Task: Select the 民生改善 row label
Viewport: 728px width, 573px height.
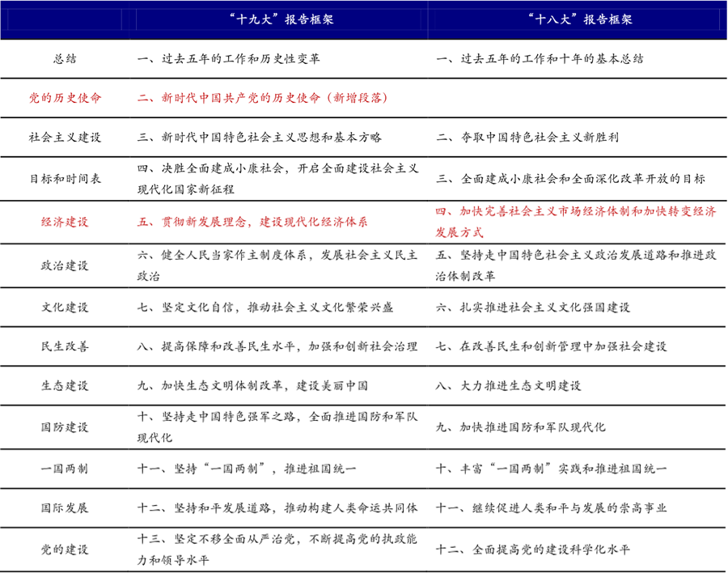Action: tap(65, 346)
